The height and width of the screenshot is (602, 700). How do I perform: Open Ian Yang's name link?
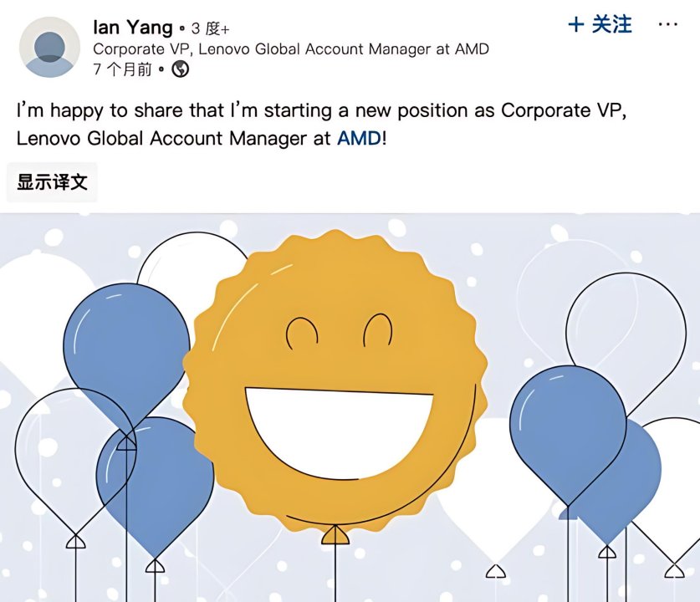coord(133,28)
